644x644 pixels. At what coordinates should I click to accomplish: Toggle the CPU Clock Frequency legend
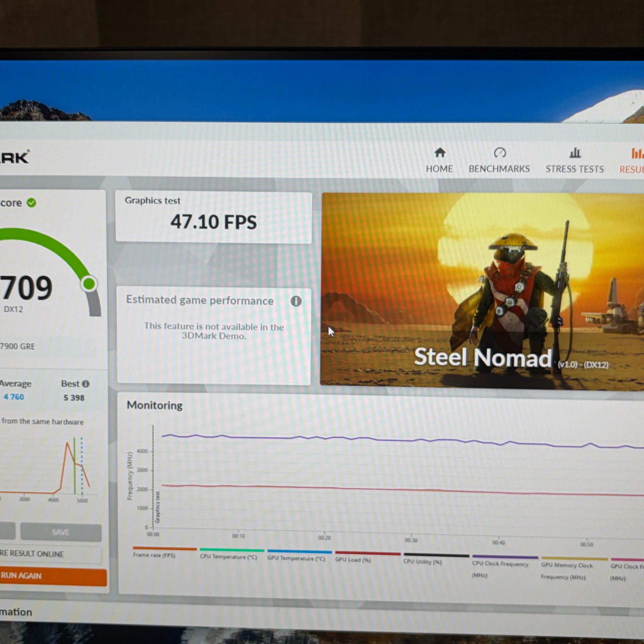coord(505,567)
